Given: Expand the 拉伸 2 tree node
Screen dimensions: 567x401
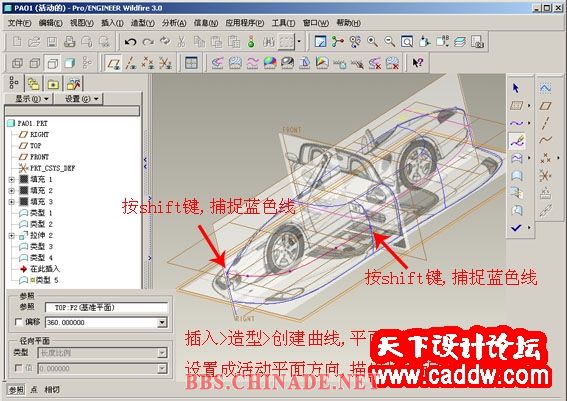Looking at the screenshot, I should coord(11,236).
